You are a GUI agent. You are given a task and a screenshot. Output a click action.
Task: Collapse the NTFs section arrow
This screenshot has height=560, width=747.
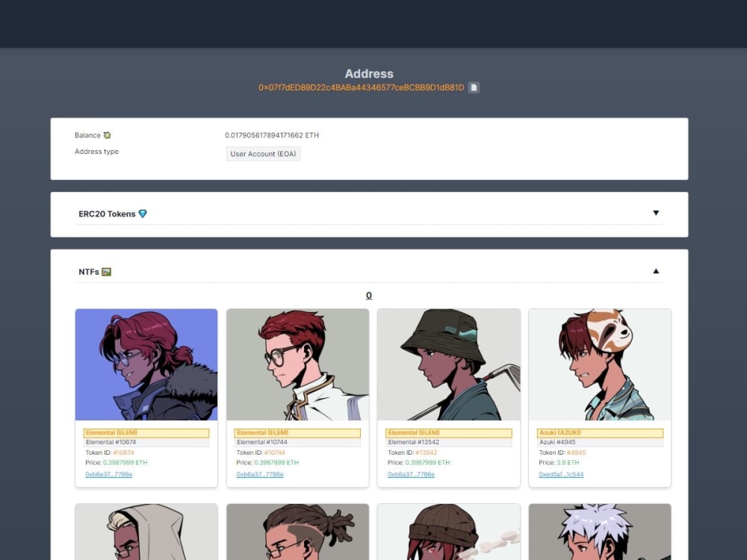[x=656, y=271]
